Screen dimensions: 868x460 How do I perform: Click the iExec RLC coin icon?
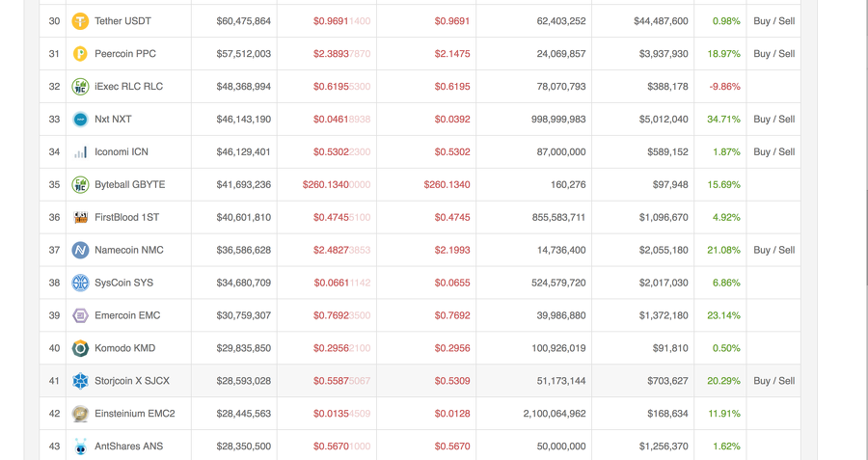point(81,87)
